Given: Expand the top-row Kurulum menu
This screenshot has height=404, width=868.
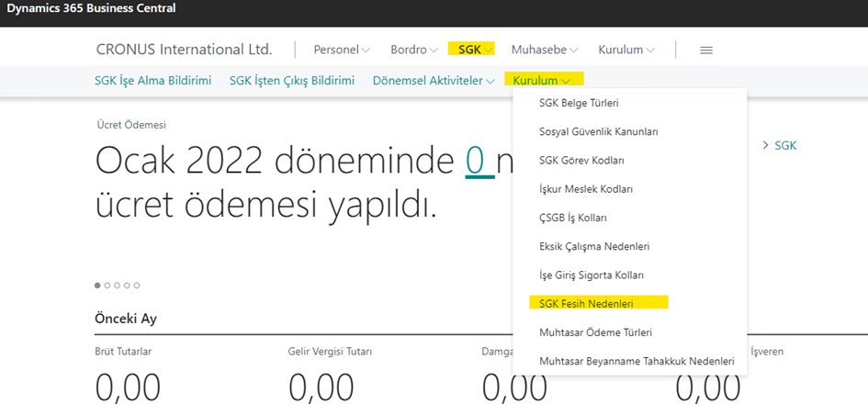Looking at the screenshot, I should click(x=626, y=50).
